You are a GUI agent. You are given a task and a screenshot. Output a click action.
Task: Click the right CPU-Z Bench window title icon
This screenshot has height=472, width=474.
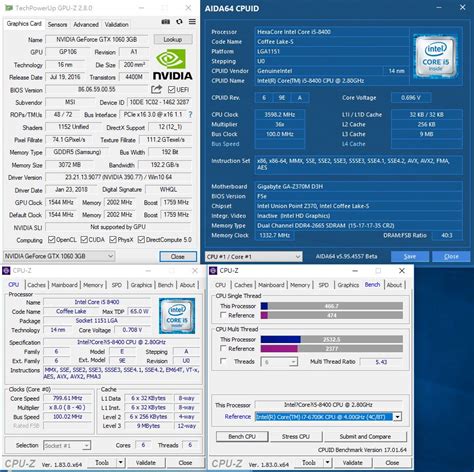click(x=213, y=271)
